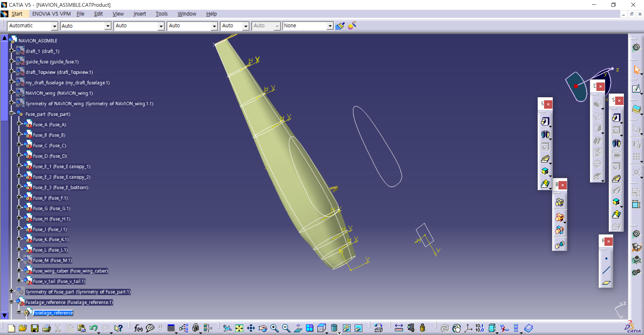Screen dimensions: 644x335
Task: Close the F floating toolbar
Action: coord(608,241)
